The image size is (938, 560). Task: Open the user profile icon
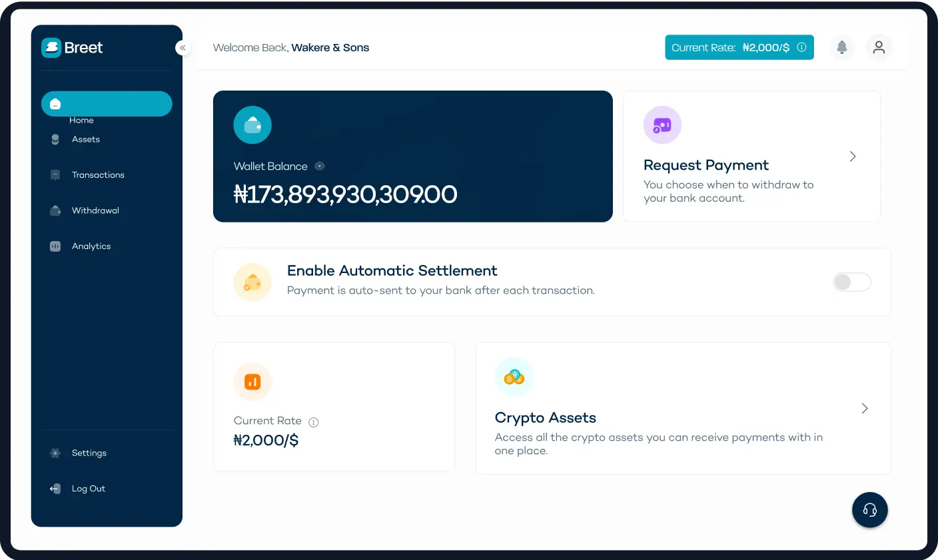[879, 47]
